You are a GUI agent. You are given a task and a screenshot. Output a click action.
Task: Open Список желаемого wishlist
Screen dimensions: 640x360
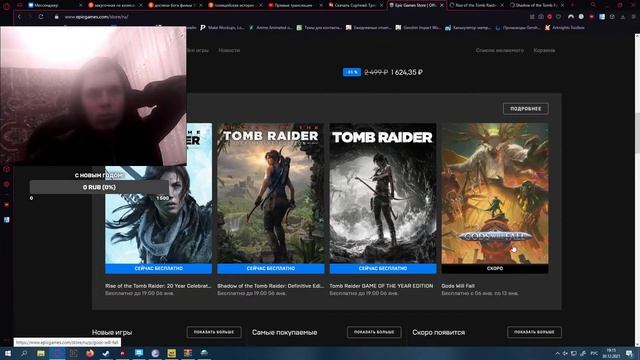499,50
